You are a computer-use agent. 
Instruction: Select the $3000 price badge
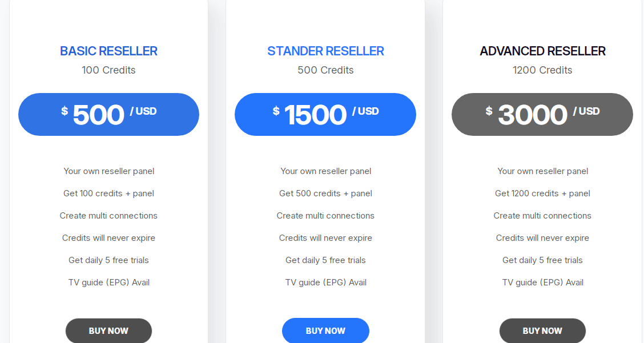click(x=542, y=114)
